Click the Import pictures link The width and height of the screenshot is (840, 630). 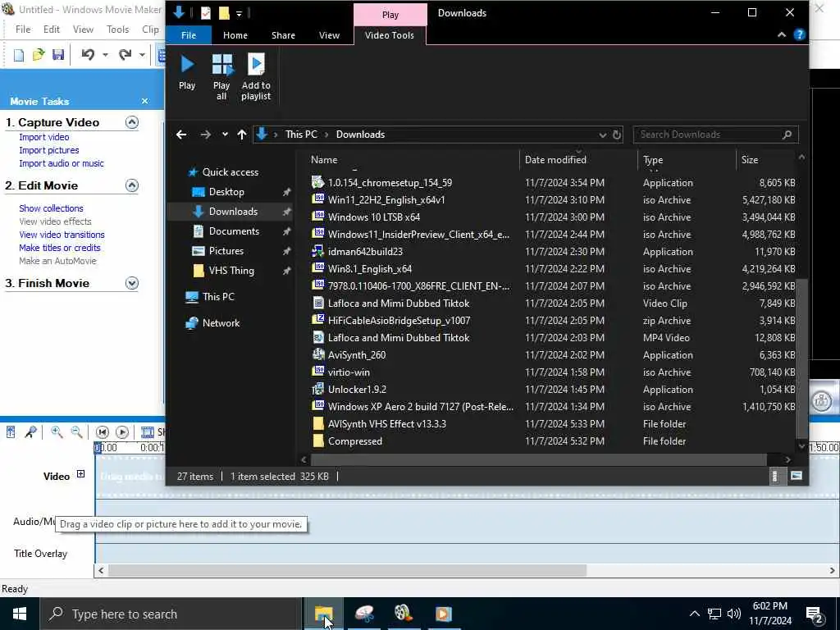pyautogui.click(x=48, y=151)
